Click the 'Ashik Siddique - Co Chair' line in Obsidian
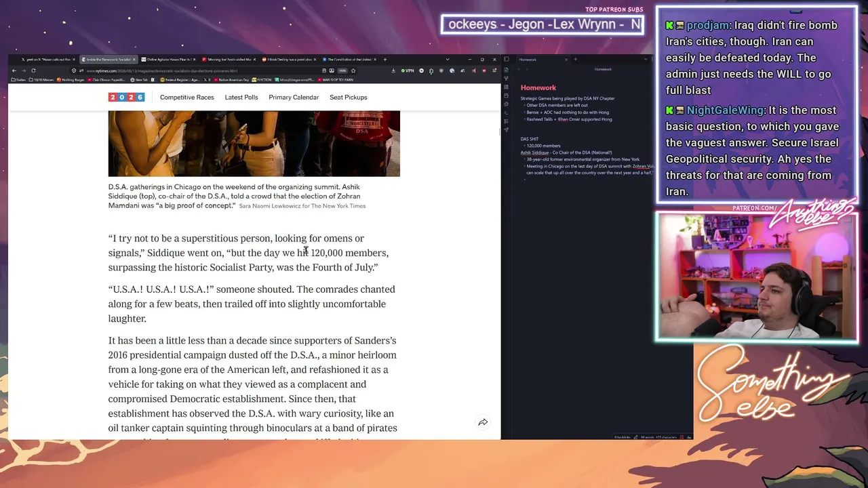This screenshot has height=488, width=868. pos(566,152)
